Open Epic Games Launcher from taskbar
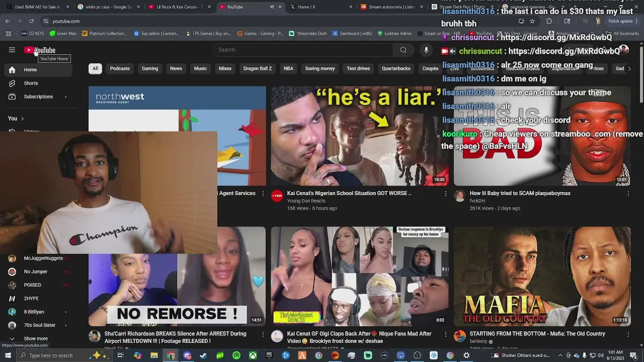 point(269,355)
